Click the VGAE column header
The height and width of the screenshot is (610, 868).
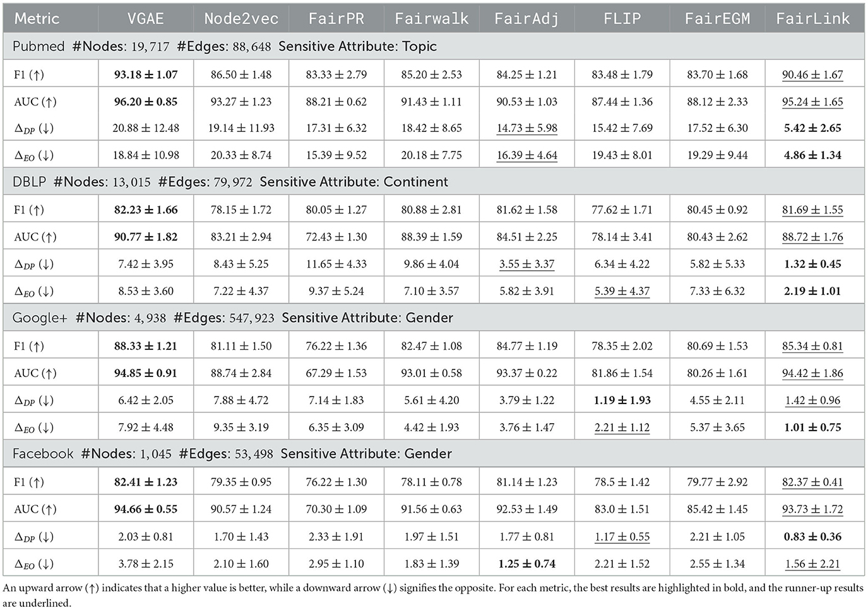click(145, 18)
